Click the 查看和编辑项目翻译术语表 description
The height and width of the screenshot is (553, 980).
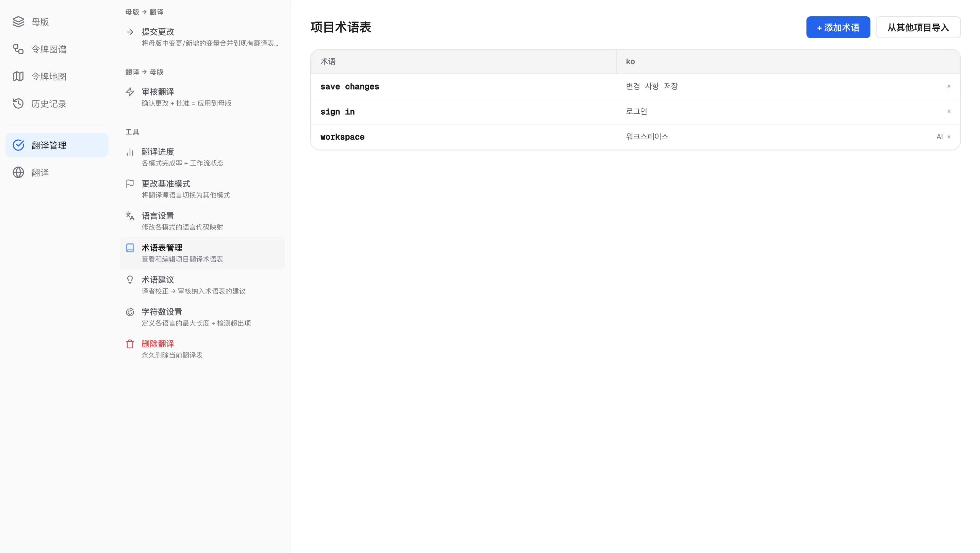tap(182, 259)
